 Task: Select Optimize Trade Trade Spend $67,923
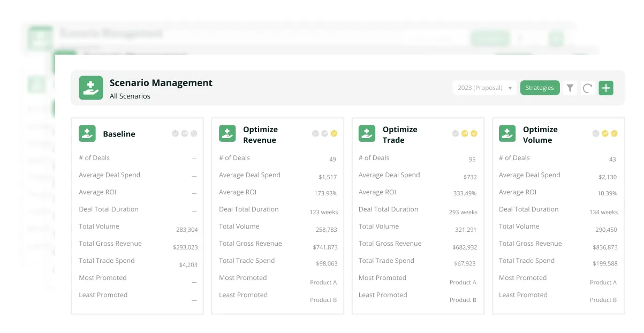[x=465, y=263]
